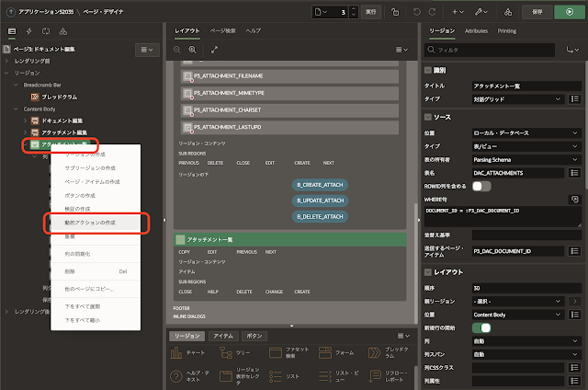This screenshot has width=588, height=390.
Task: Expand the ドキュメント編集 tree node
Action: click(25, 120)
